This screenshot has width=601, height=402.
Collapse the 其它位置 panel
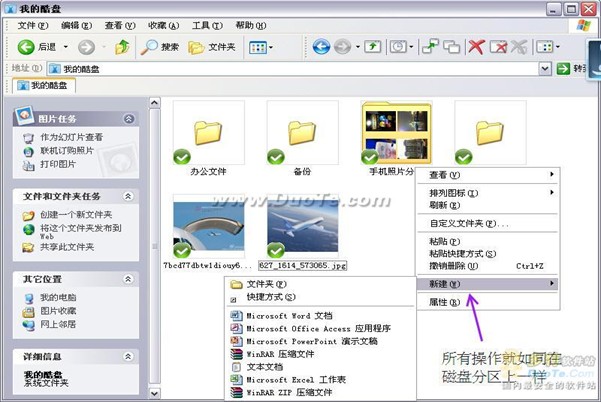pyautogui.click(x=128, y=279)
